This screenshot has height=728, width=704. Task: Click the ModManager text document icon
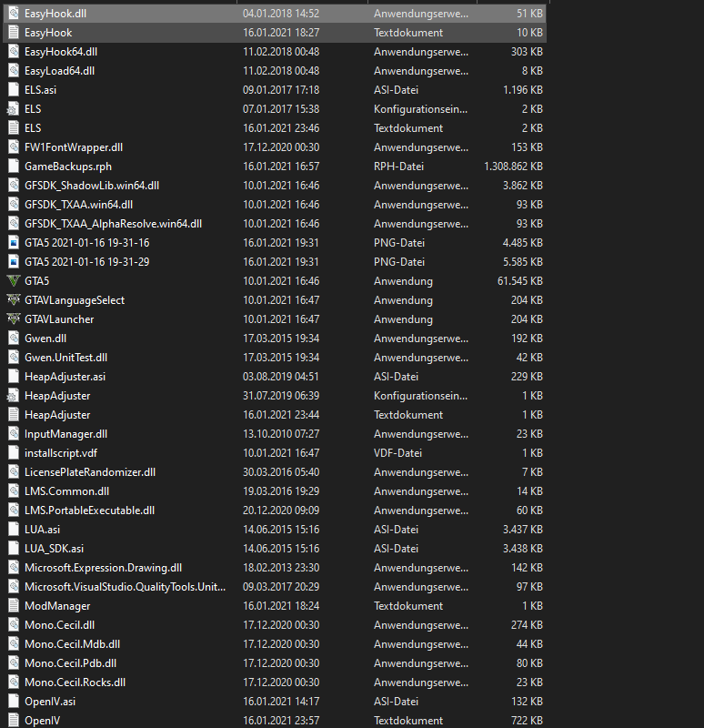coord(14,606)
